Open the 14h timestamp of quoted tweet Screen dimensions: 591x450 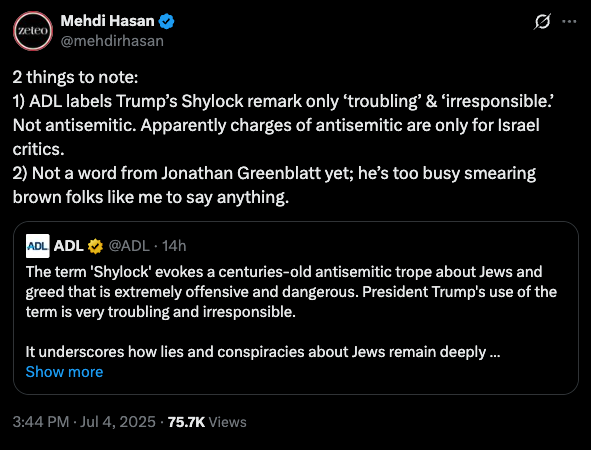[174, 246]
